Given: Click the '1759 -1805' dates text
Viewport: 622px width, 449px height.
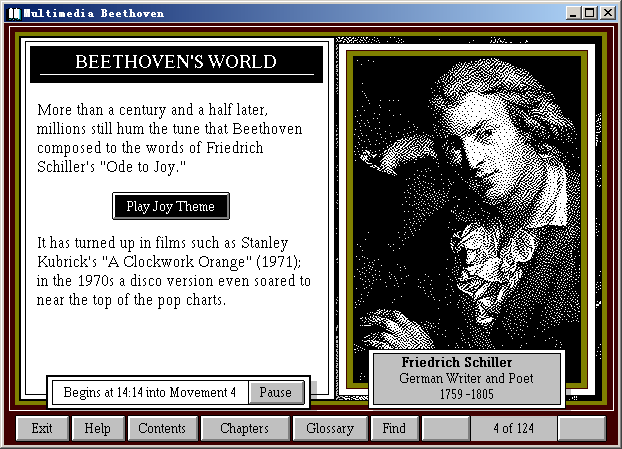Looking at the screenshot, I should [x=466, y=394].
